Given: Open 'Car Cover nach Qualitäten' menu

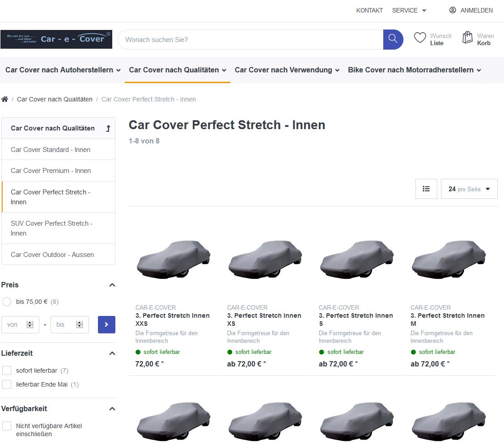Looking at the screenshot, I should (x=178, y=70).
